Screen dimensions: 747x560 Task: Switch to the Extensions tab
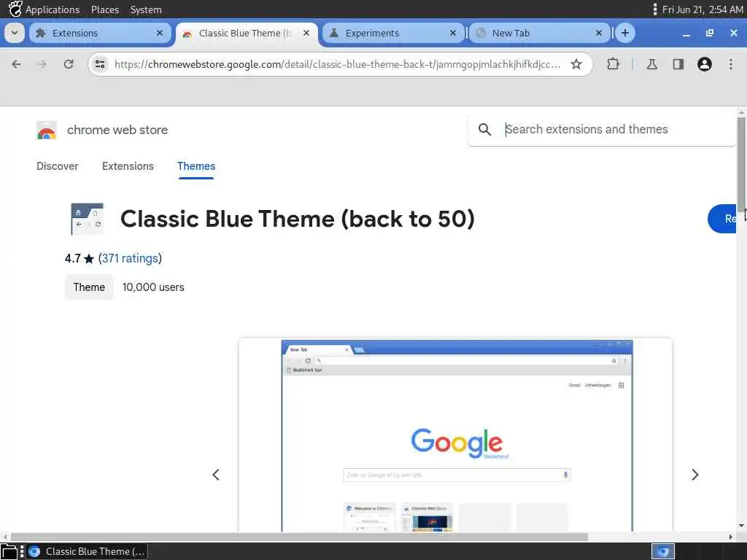(96, 33)
